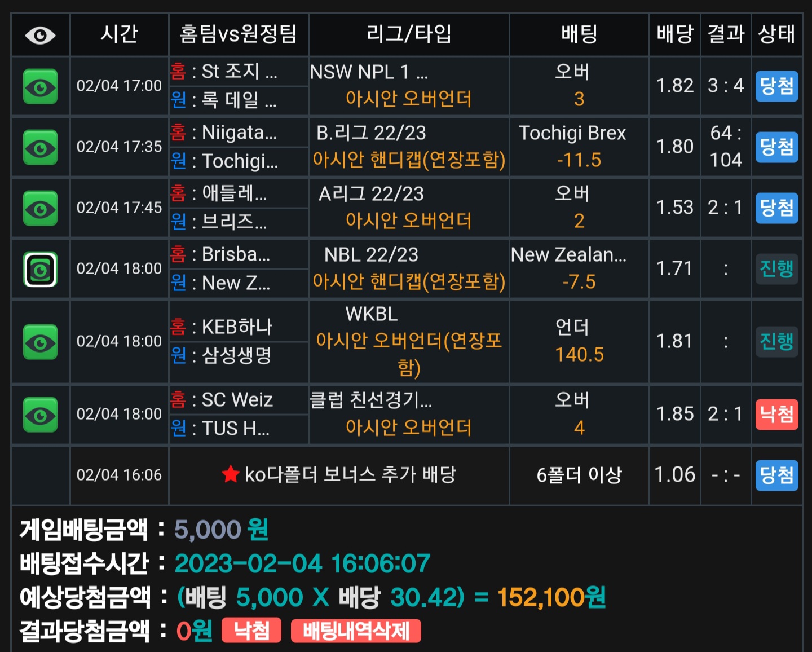The image size is (812, 652).
Task: Toggle the eye icon for Niigata match
Action: 40,148
